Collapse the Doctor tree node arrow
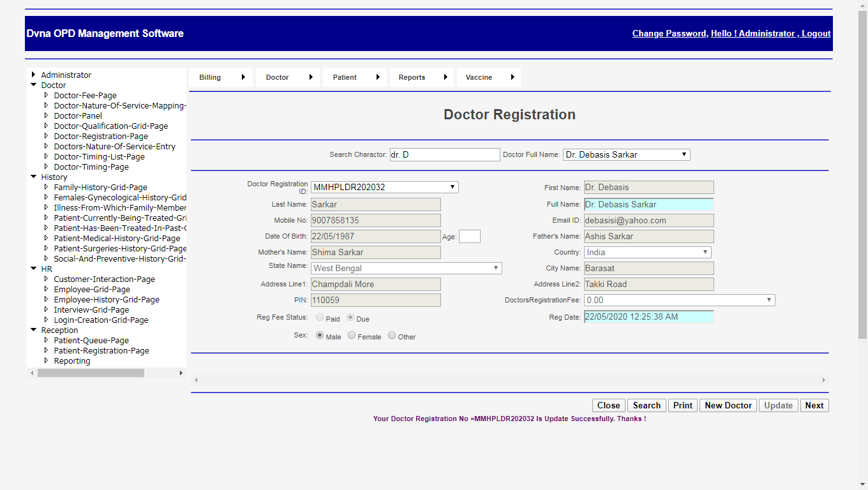This screenshot has height=490, width=868. pyautogui.click(x=34, y=85)
